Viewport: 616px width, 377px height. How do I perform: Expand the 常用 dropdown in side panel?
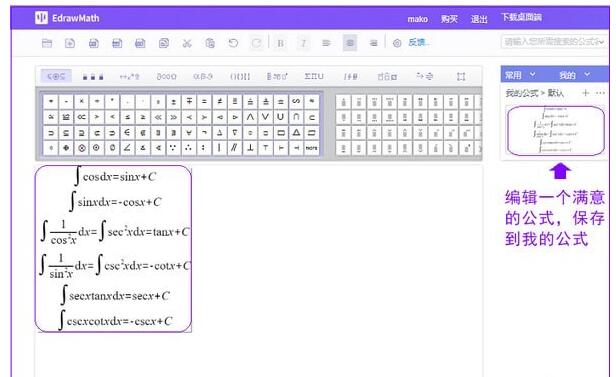pyautogui.click(x=532, y=74)
